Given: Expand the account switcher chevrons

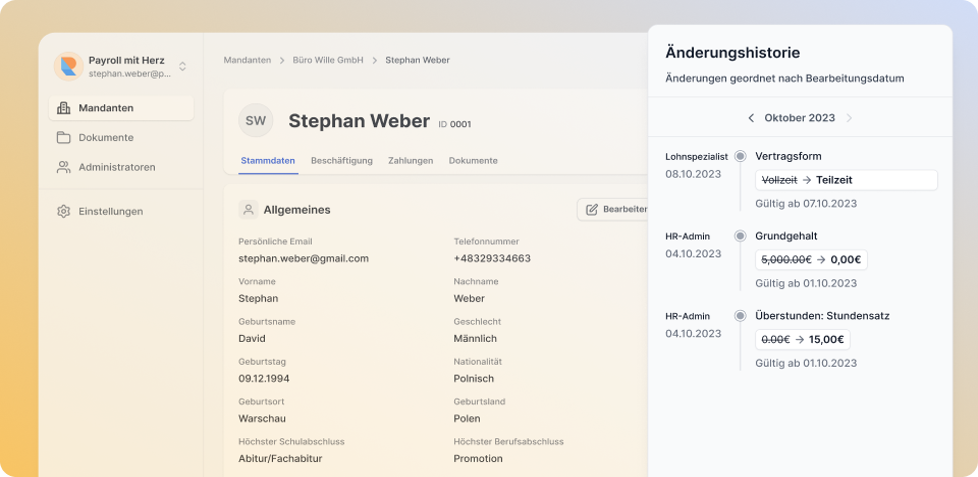Looking at the screenshot, I should (182, 67).
